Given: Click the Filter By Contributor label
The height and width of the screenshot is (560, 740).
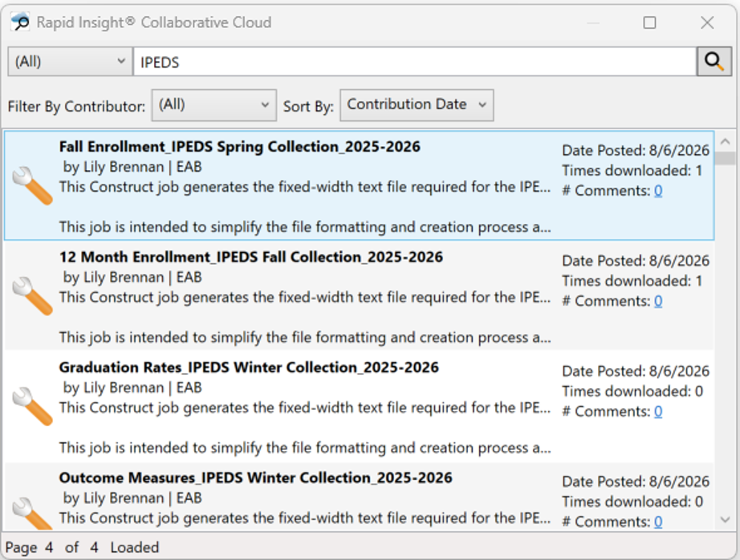Looking at the screenshot, I should click(x=76, y=107).
